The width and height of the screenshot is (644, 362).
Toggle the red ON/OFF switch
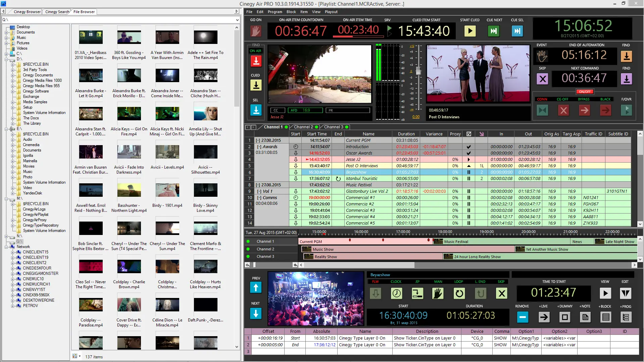585,92
